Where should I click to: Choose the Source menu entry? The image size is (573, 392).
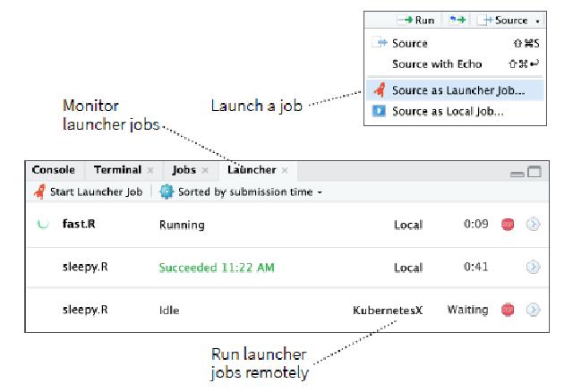[456, 43]
